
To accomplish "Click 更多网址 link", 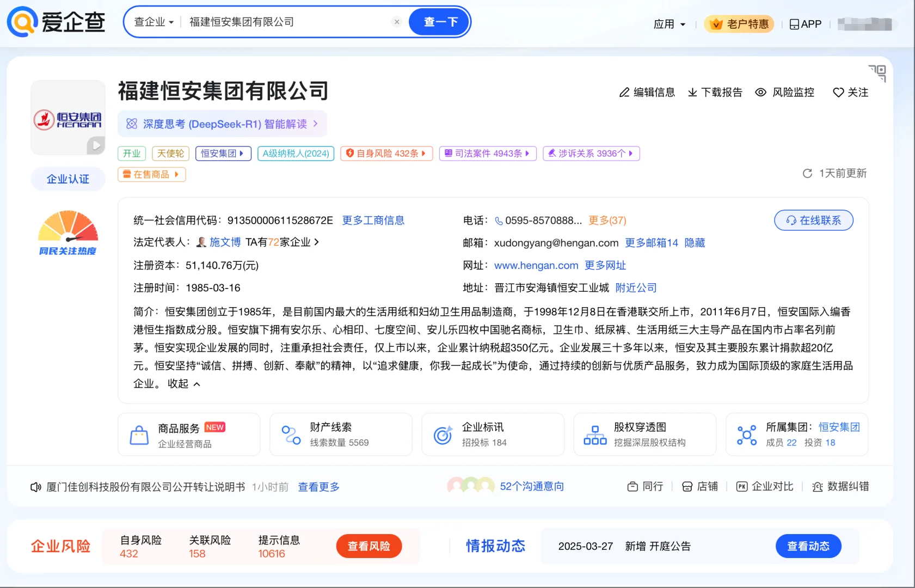I will point(605,266).
